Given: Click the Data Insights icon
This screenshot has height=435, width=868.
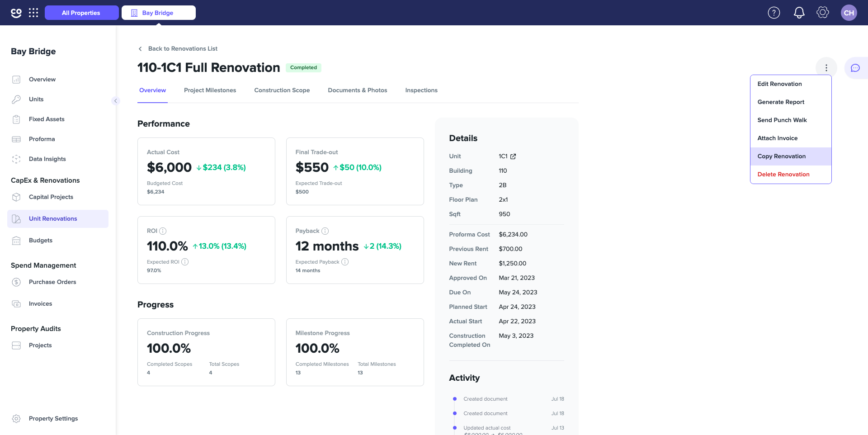Looking at the screenshot, I should (16, 159).
